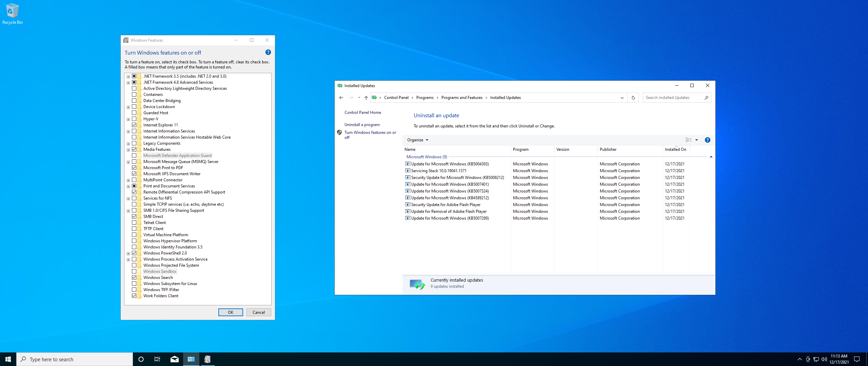Enable the Hyper-V checkbox
Screen dimensions: 868x366
(134, 119)
